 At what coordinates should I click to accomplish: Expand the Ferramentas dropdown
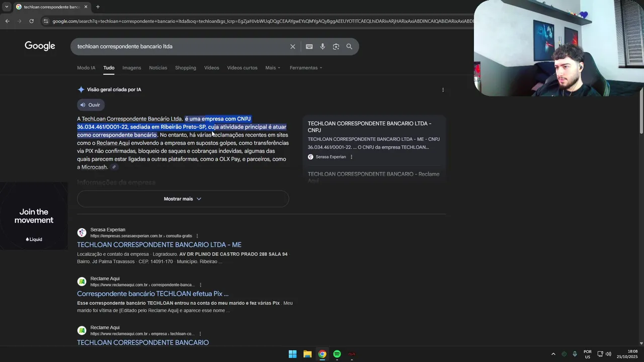(306, 68)
